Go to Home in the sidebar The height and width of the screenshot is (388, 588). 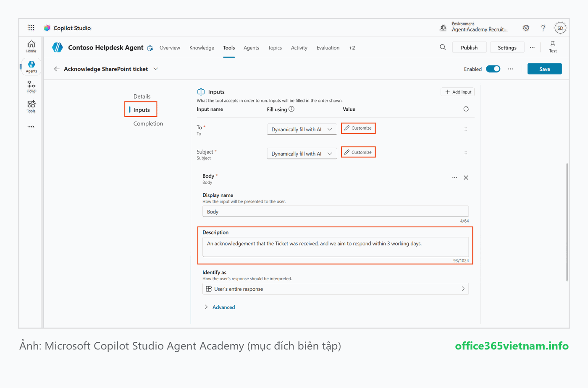pos(31,47)
